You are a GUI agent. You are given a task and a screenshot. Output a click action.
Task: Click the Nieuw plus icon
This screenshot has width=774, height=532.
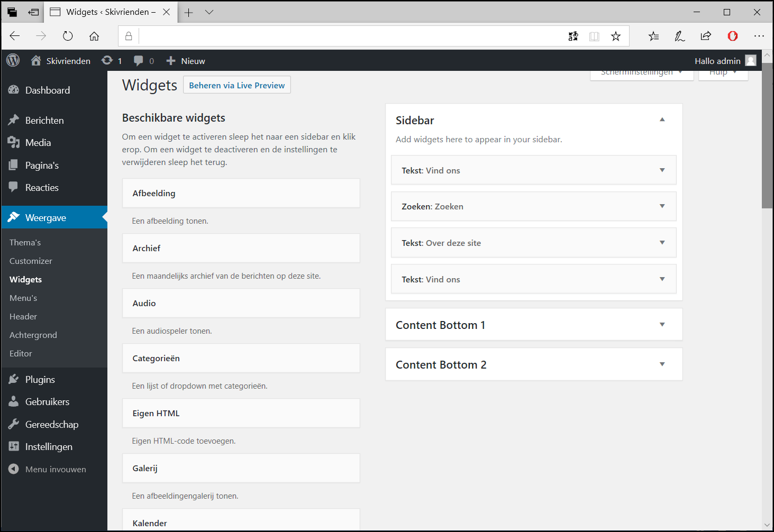point(171,61)
